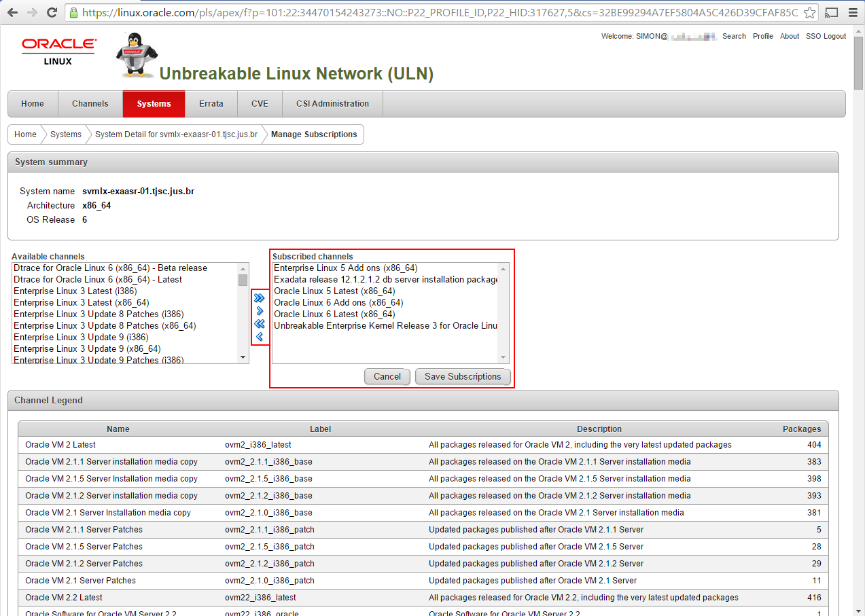
Task: Click the Description column header
Action: (x=599, y=429)
